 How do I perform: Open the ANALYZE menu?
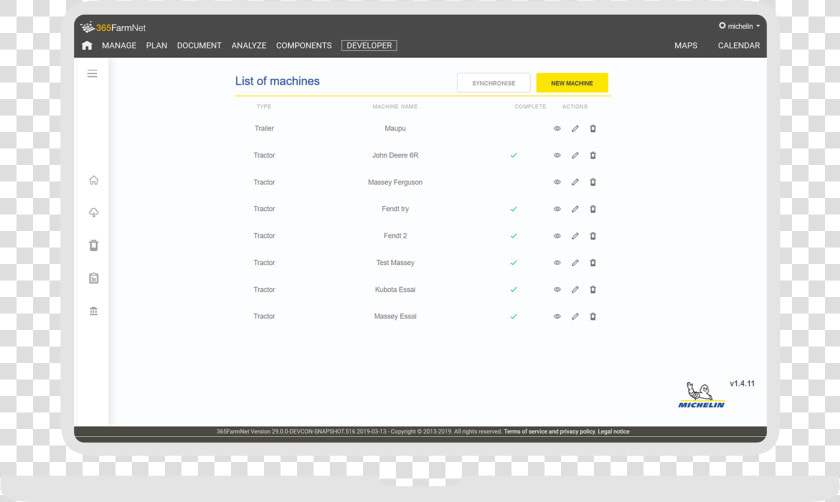(x=249, y=46)
